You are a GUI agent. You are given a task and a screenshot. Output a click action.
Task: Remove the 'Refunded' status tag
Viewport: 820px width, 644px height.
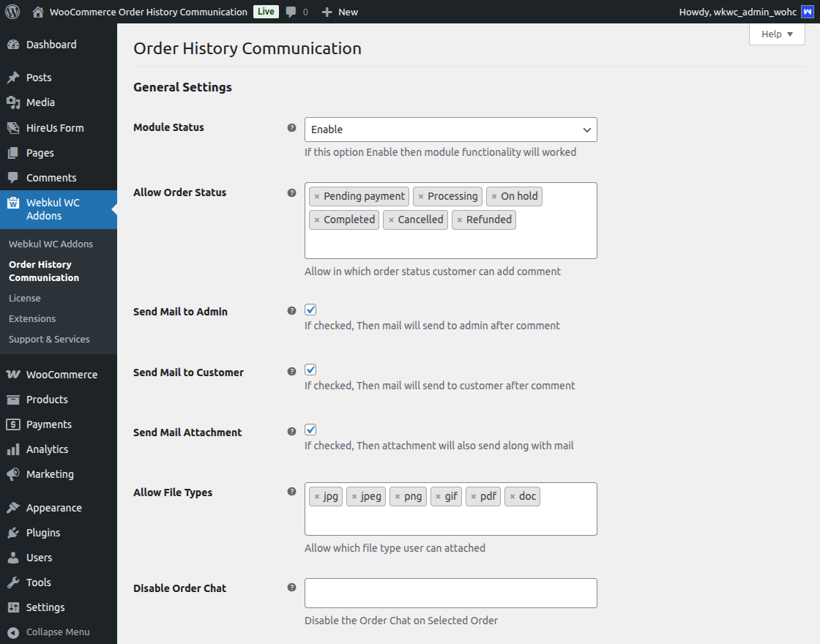pos(459,220)
